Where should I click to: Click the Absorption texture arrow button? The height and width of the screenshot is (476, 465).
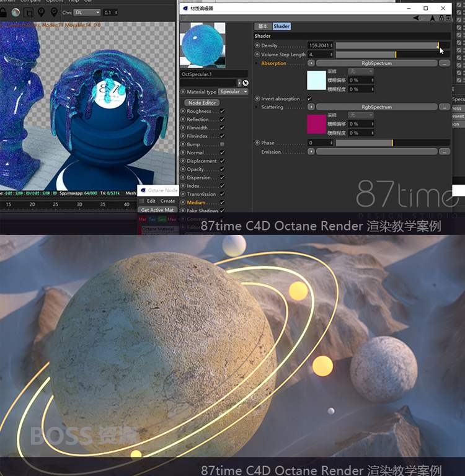(x=311, y=63)
